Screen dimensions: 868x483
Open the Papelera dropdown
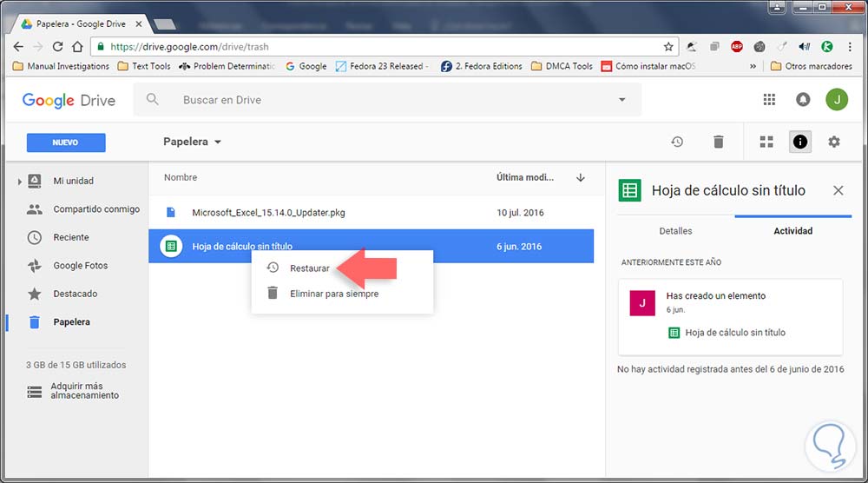pyautogui.click(x=192, y=142)
